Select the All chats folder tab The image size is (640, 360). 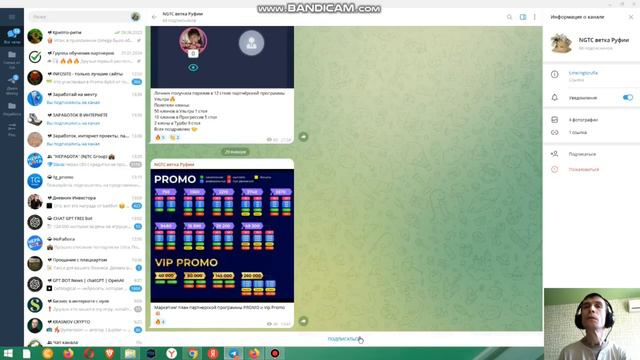tap(12, 36)
